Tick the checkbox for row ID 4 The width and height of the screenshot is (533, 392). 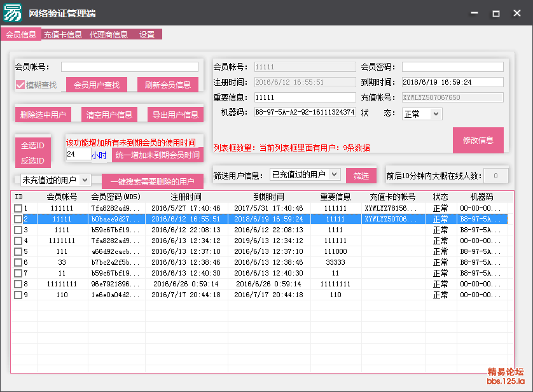(18, 241)
